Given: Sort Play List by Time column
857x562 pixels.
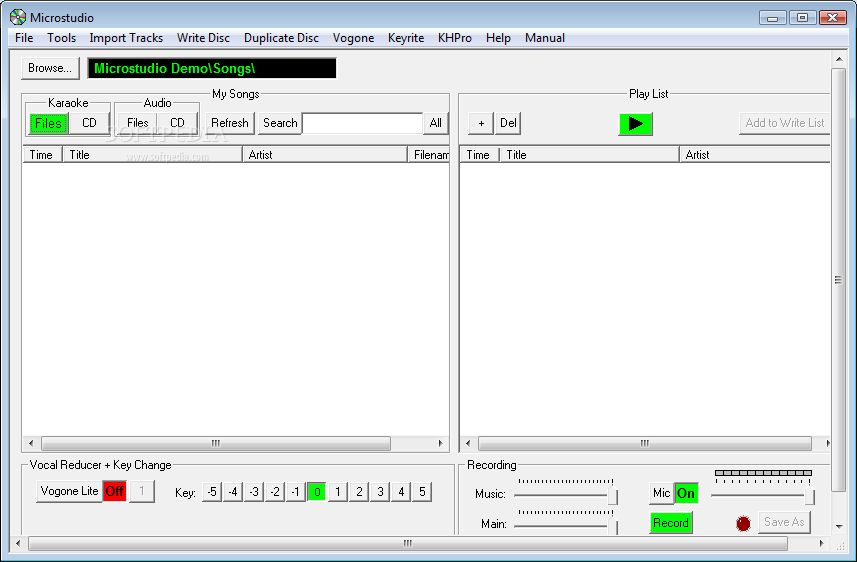Looking at the screenshot, I should coord(479,155).
